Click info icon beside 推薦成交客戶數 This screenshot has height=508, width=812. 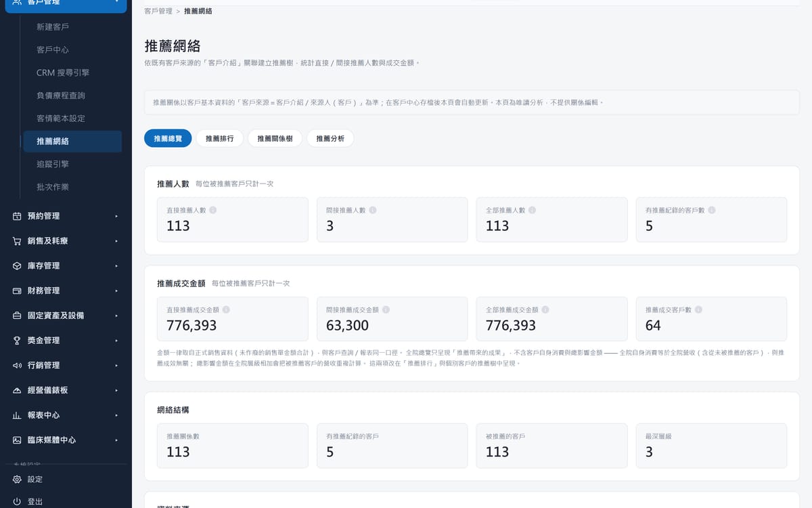tap(698, 310)
